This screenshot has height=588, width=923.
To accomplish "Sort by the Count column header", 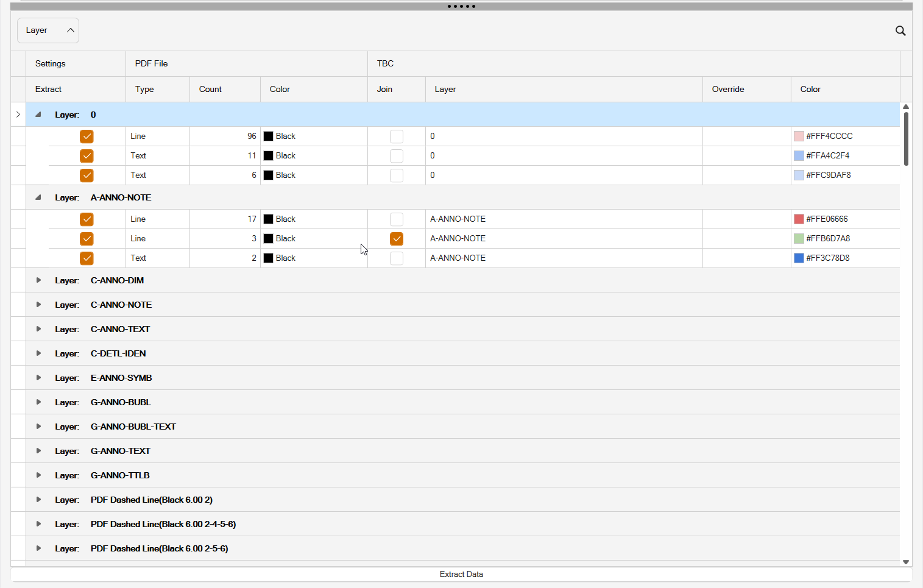I will click(210, 89).
